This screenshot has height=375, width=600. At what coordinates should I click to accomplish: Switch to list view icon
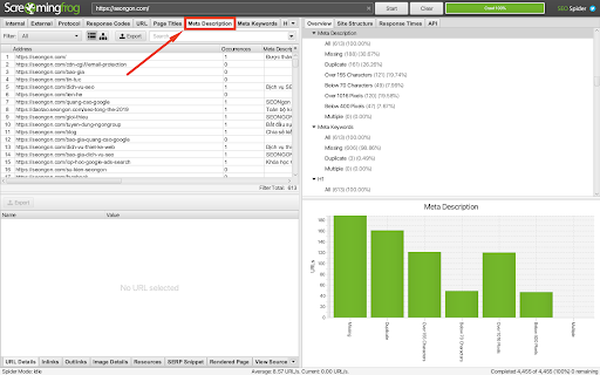pos(92,36)
